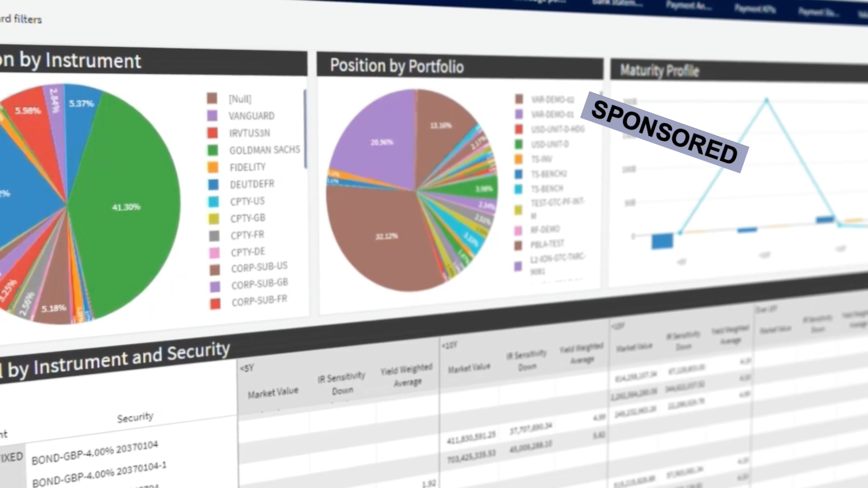This screenshot has height=488, width=868.
Task: Sort by the Market Value column header
Action: [274, 393]
